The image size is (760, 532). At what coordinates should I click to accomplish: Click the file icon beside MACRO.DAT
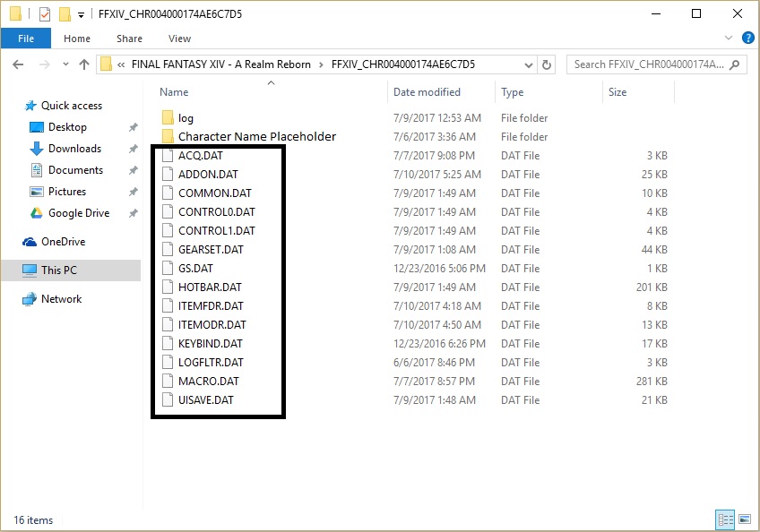point(168,381)
